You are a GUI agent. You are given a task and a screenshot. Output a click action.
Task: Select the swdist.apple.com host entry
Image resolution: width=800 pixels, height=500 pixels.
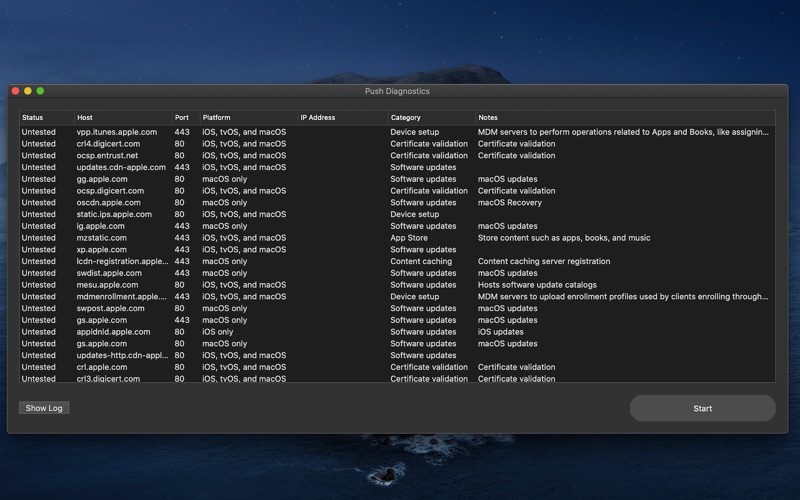(109, 273)
